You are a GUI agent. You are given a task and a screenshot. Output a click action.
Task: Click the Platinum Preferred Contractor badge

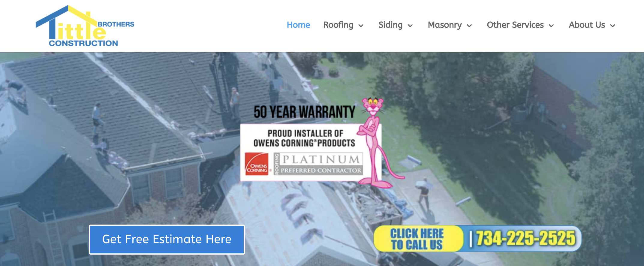point(318,164)
